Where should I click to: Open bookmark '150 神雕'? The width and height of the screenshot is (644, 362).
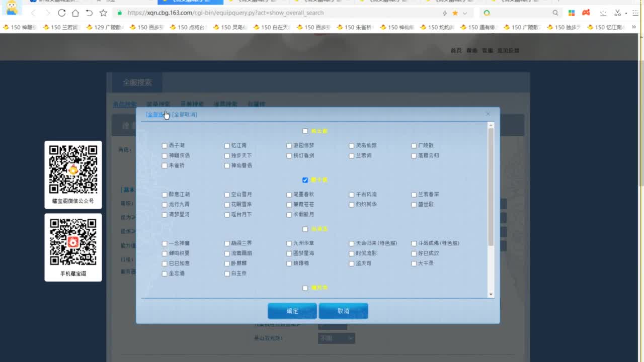[20, 27]
